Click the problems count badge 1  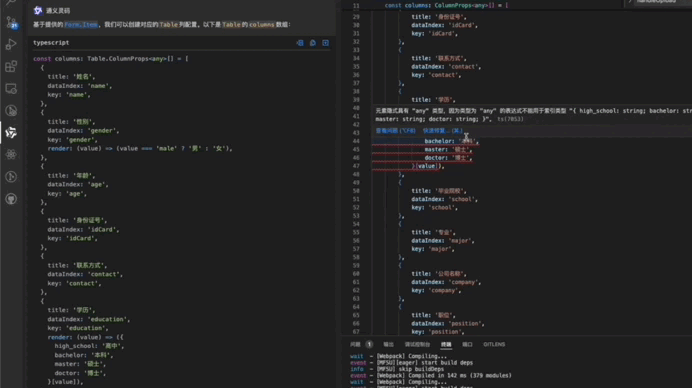369,344
